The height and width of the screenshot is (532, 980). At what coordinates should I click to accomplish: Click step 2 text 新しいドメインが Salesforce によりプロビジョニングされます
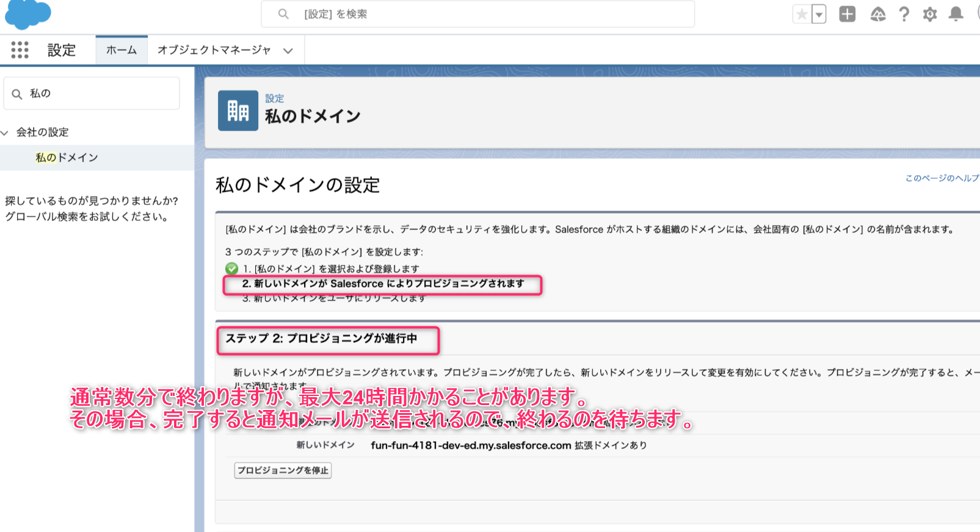point(383,284)
